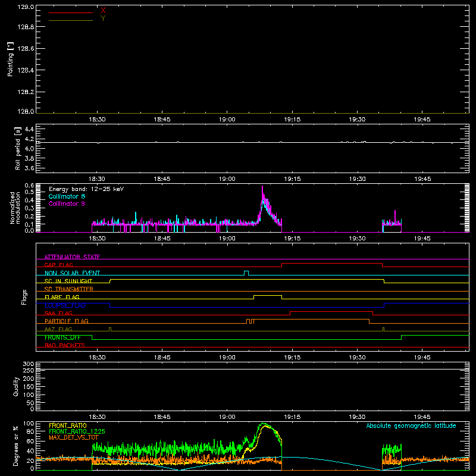Select the Degrees or % axis title

pos(16,446)
